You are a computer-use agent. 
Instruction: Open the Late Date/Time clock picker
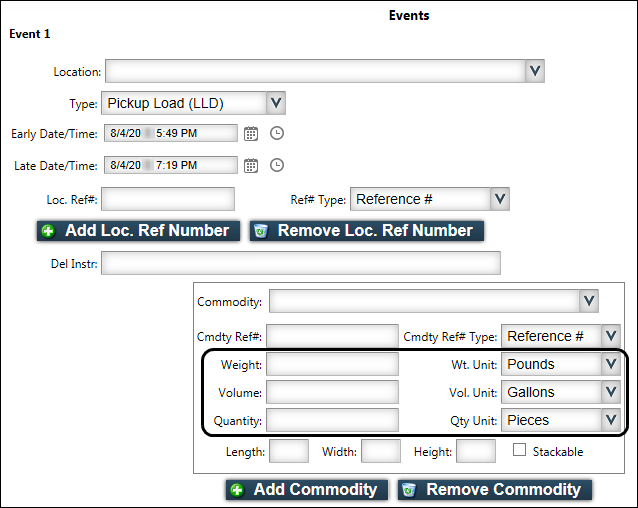tap(277, 165)
